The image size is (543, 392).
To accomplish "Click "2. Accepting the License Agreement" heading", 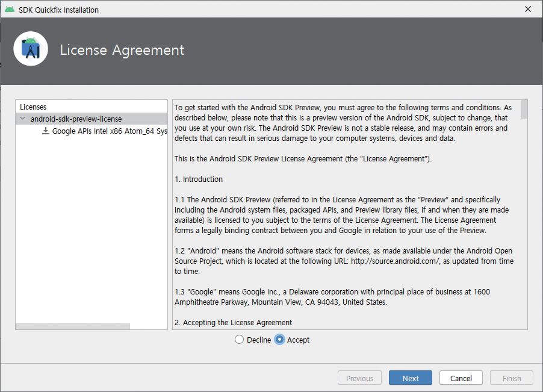I will click(234, 322).
